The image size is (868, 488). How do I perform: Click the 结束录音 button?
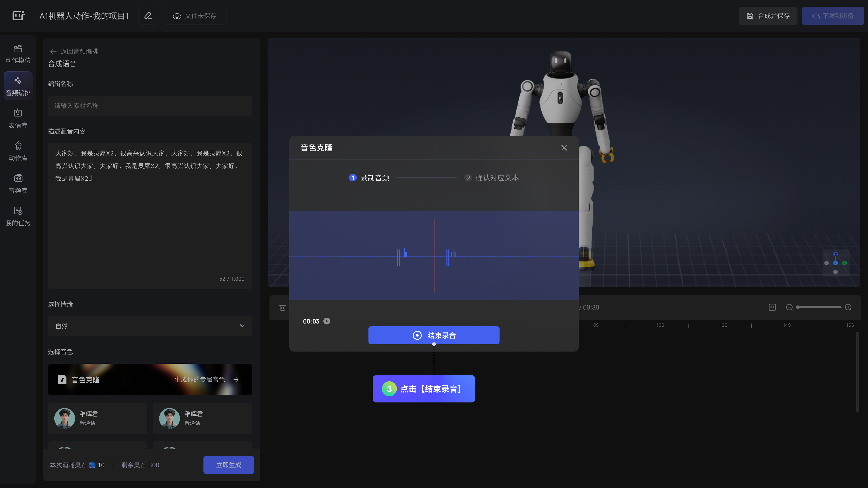click(x=434, y=335)
